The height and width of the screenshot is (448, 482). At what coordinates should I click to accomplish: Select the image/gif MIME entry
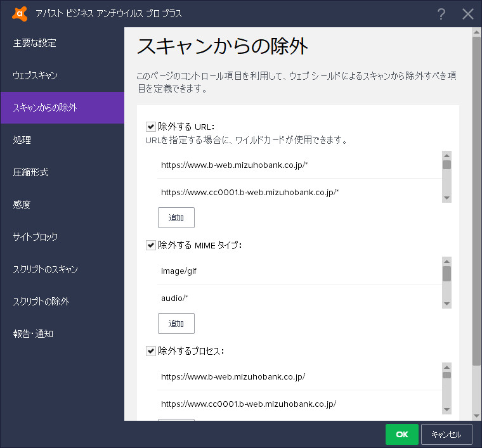299,271
